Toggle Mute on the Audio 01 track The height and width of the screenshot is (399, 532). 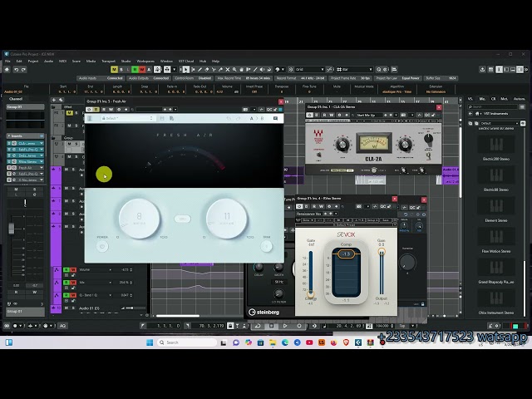[x=66, y=308]
